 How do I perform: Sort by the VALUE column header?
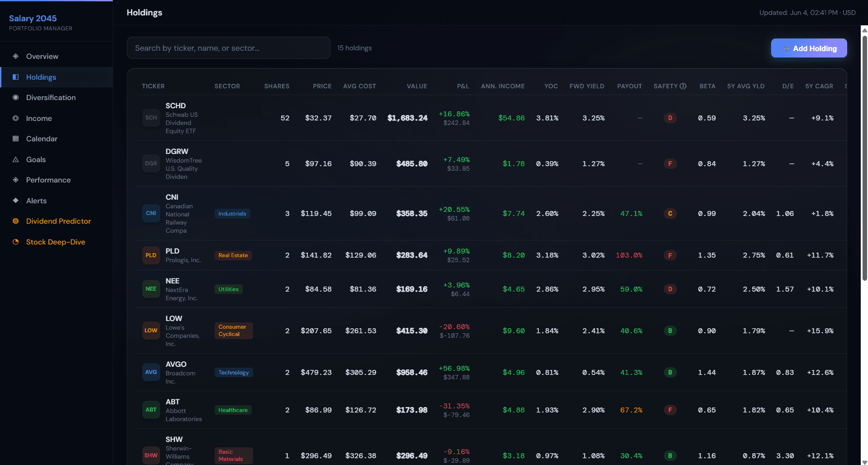click(417, 86)
